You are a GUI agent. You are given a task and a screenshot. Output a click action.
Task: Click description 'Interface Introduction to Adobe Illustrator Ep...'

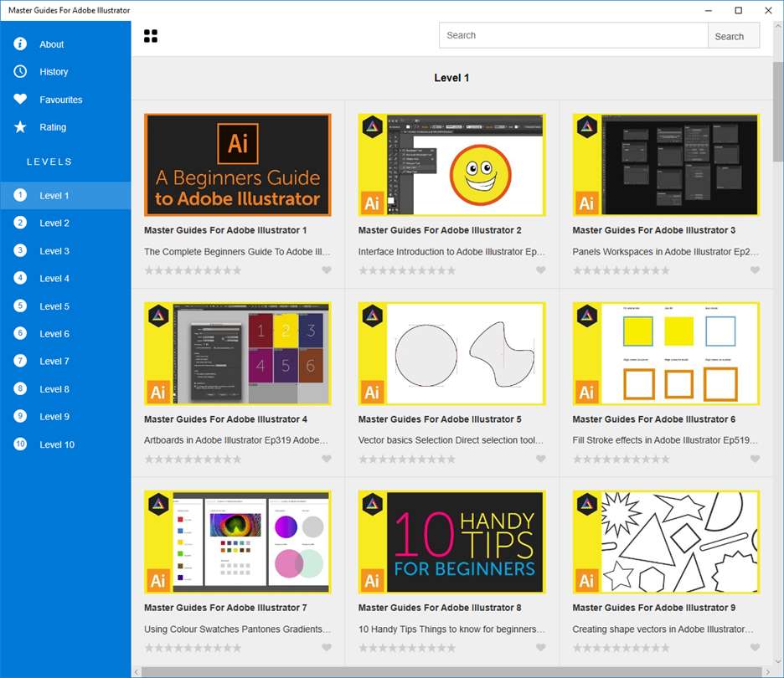(x=451, y=252)
